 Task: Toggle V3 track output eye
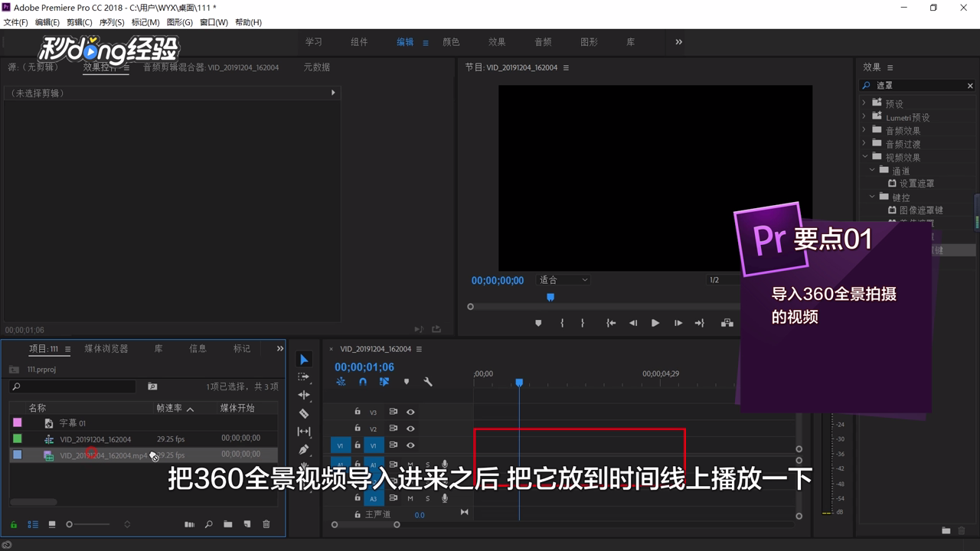[x=410, y=412]
